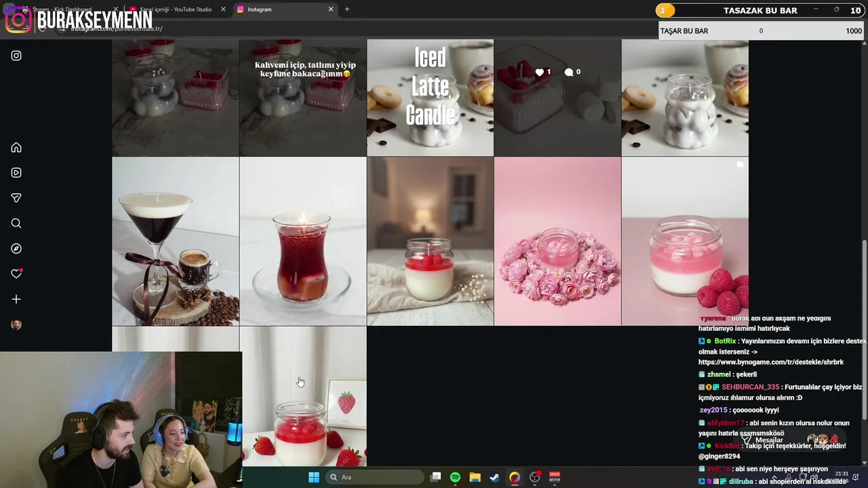Click the page vertical scrollbar
868x488 pixels.
864,329
